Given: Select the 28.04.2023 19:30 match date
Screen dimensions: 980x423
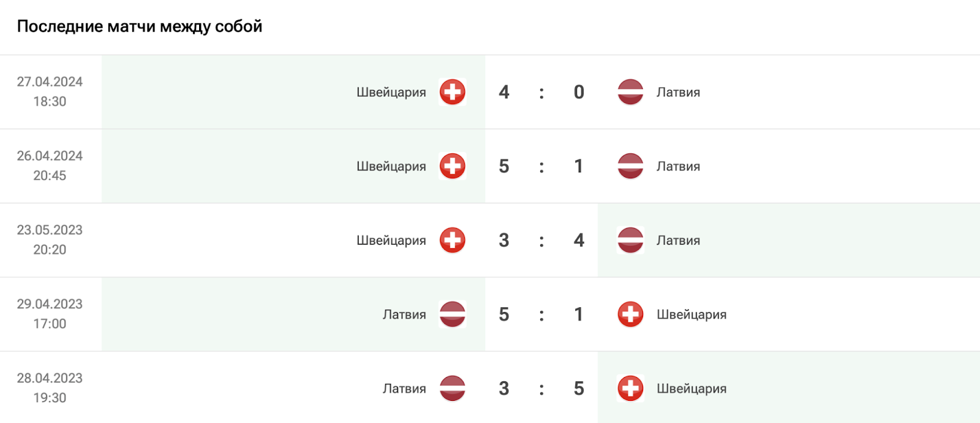Looking at the screenshot, I should pyautogui.click(x=50, y=388).
